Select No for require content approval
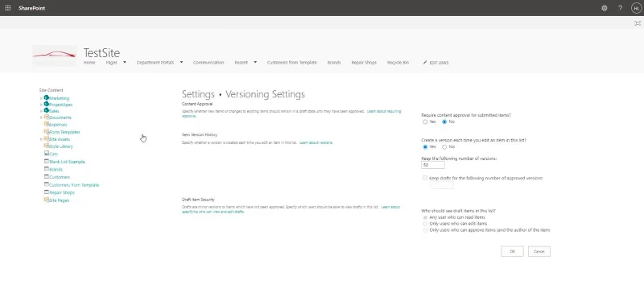The width and height of the screenshot is (644, 305). 444,122
